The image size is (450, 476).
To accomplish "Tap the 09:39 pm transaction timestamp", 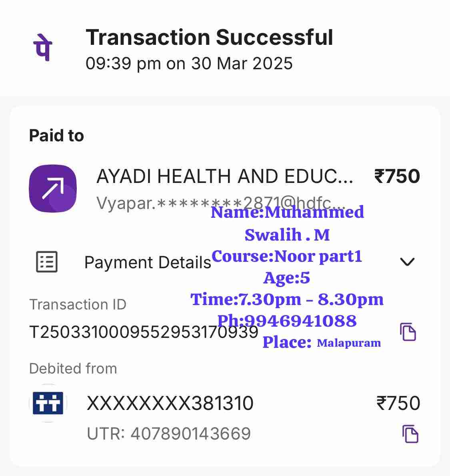I will (189, 64).
